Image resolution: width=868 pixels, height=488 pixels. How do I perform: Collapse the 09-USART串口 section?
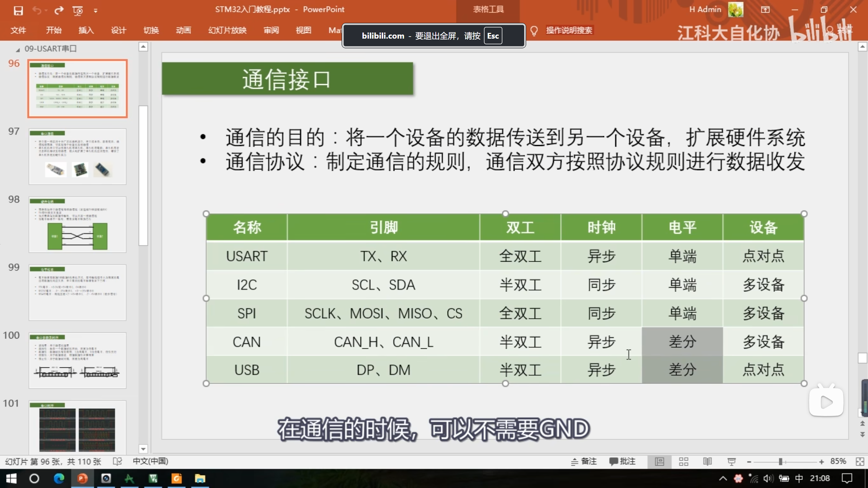[18, 50]
